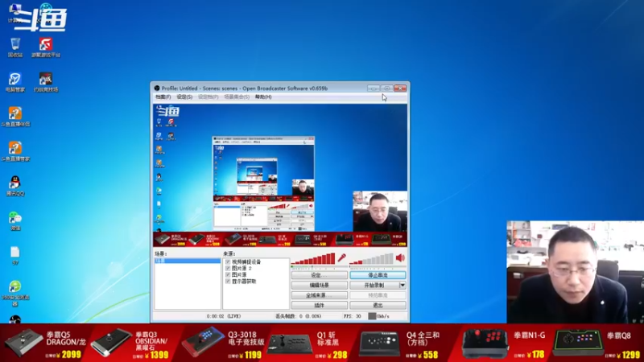Screen dimensions: 644x362
Task: Toggle the 视频捕捉设备 source checkbox
Action: pyautogui.click(x=228, y=262)
